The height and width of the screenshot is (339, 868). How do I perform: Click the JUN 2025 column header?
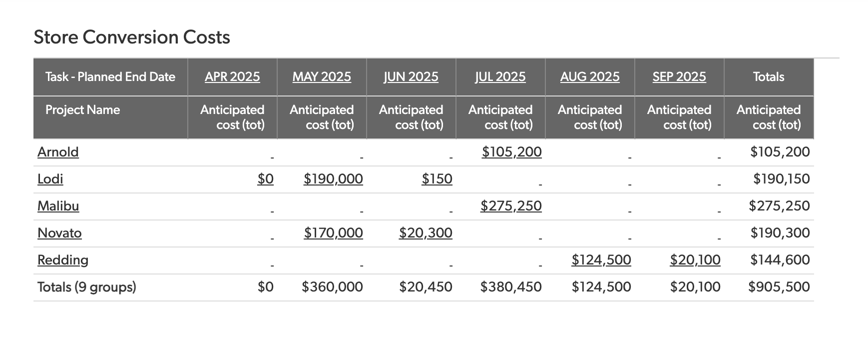(411, 77)
